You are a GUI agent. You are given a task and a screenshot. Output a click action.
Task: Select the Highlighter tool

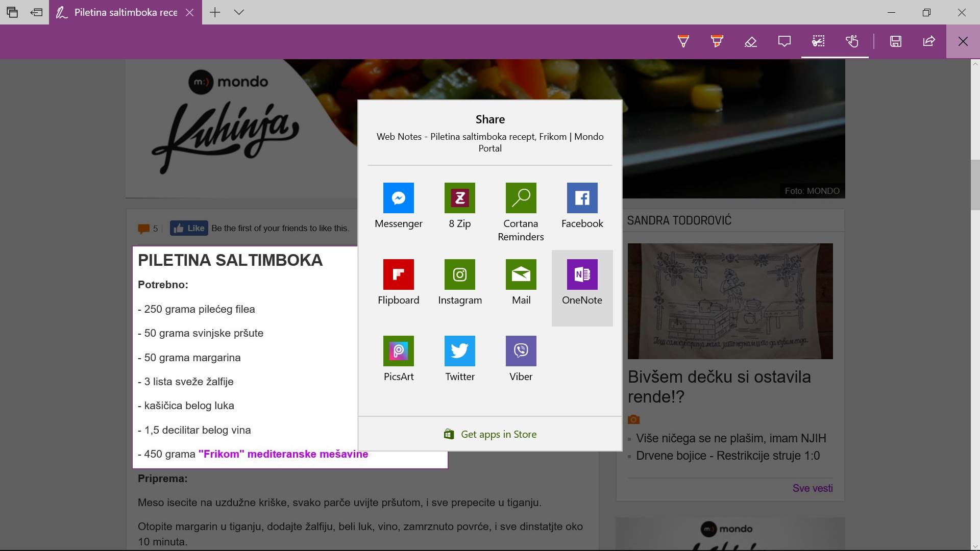[716, 41]
